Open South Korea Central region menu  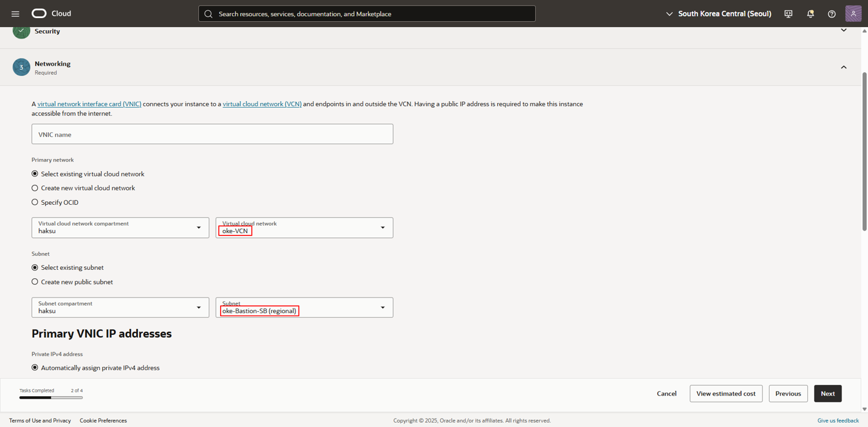pos(719,14)
